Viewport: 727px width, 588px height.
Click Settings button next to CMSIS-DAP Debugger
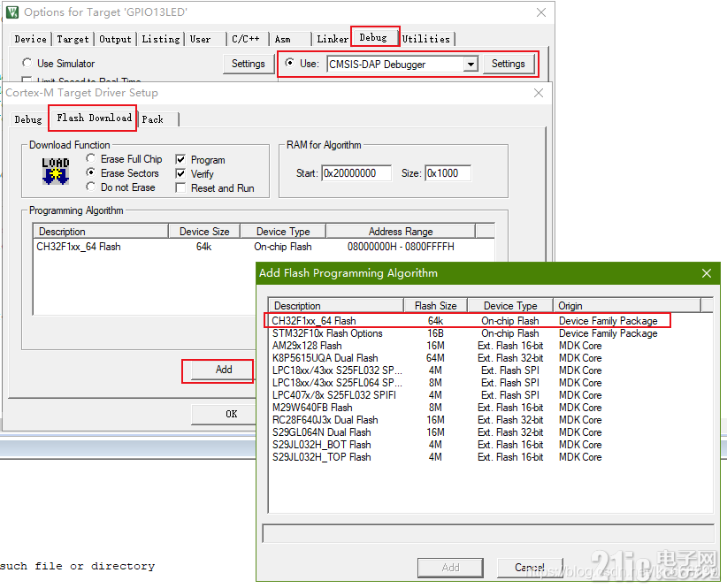(509, 64)
